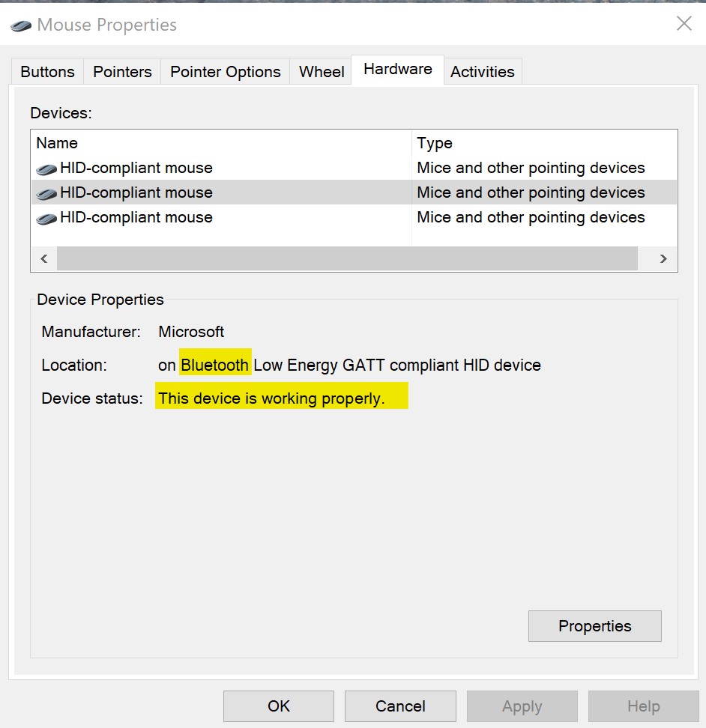Switch to the Buttons tab

coord(47,71)
